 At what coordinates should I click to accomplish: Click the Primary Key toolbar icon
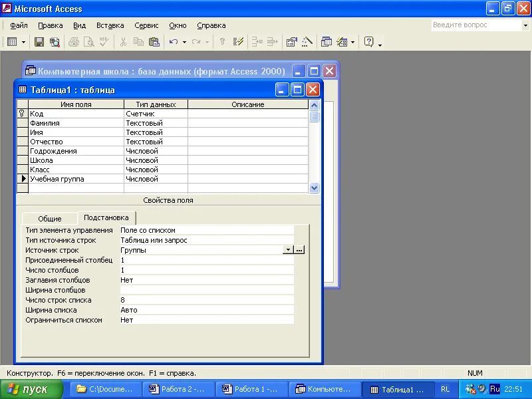click(x=222, y=42)
